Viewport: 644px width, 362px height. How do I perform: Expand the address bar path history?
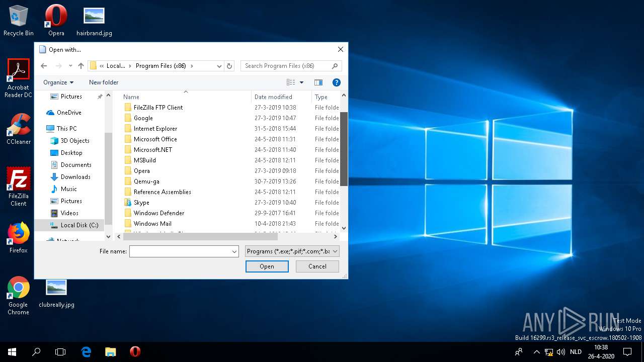pos(219,66)
